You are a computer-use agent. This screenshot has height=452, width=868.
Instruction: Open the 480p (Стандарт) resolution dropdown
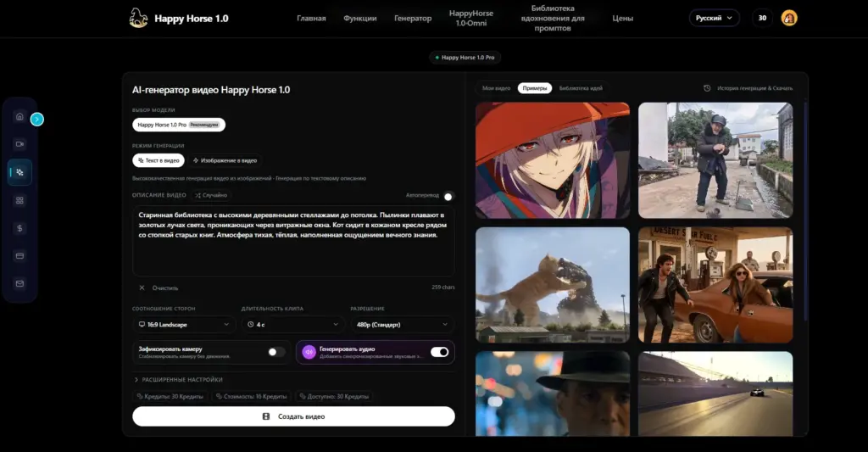coord(402,325)
